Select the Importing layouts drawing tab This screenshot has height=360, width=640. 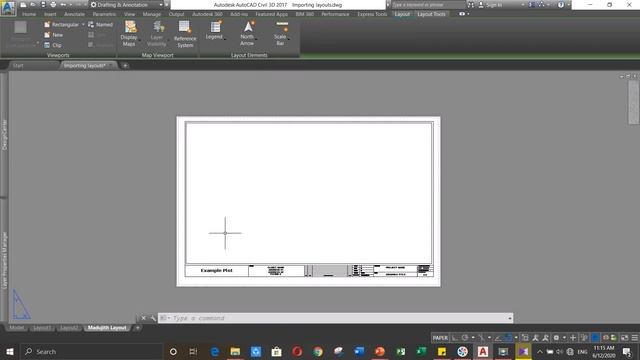pos(88,66)
